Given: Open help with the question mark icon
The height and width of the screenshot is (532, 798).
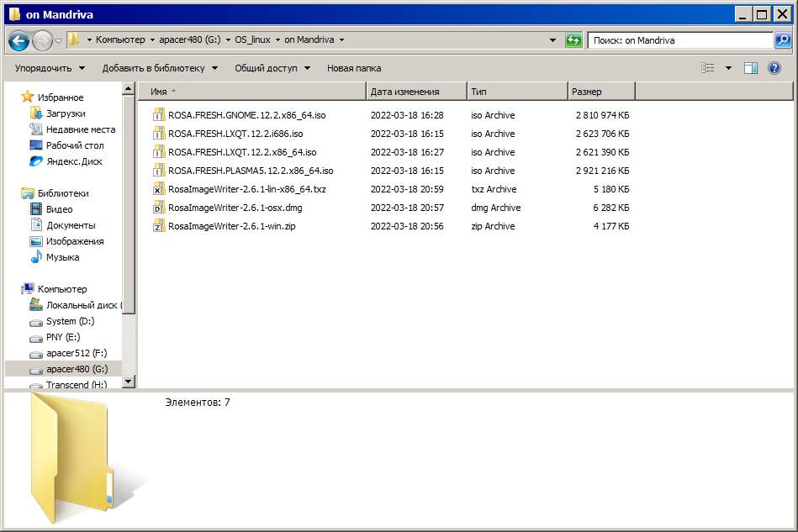Looking at the screenshot, I should point(774,68).
